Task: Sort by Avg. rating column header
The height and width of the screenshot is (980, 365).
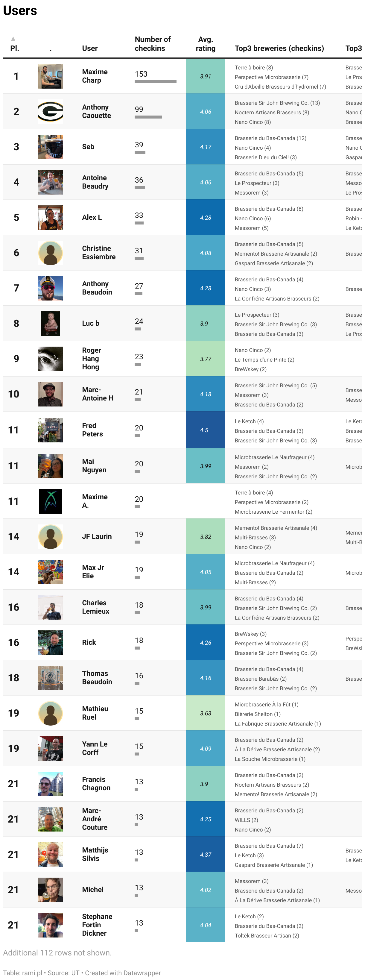Action: pos(205,44)
